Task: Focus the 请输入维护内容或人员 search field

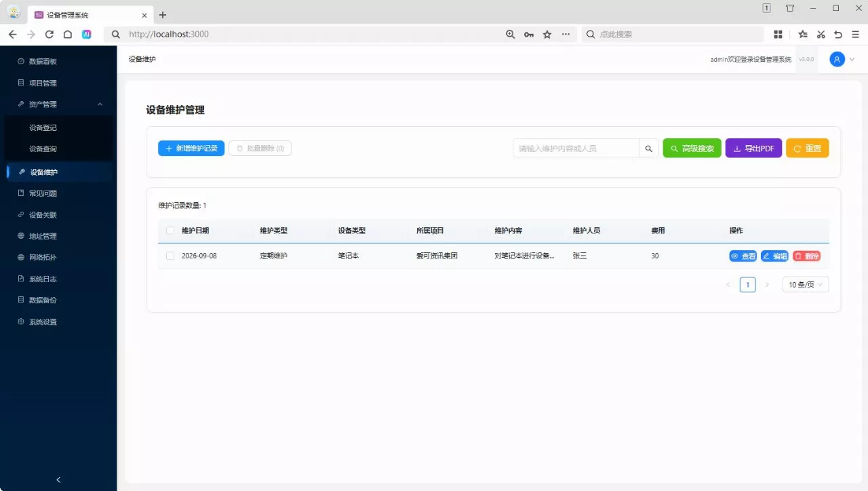Action: (576, 149)
